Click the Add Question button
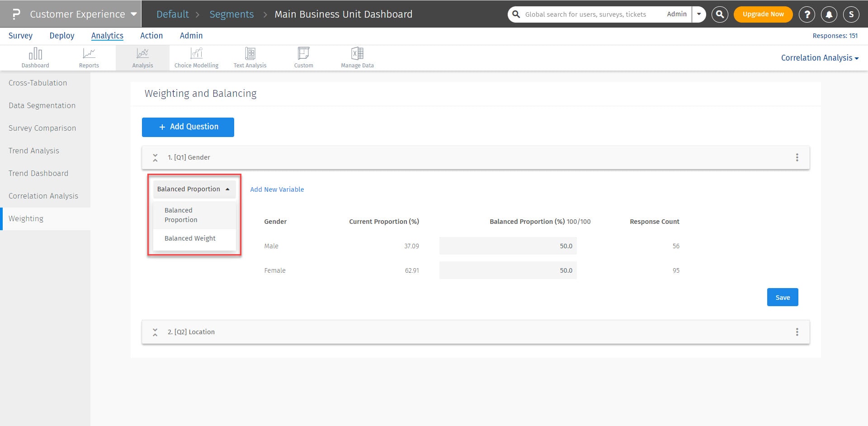The image size is (868, 426). point(188,127)
